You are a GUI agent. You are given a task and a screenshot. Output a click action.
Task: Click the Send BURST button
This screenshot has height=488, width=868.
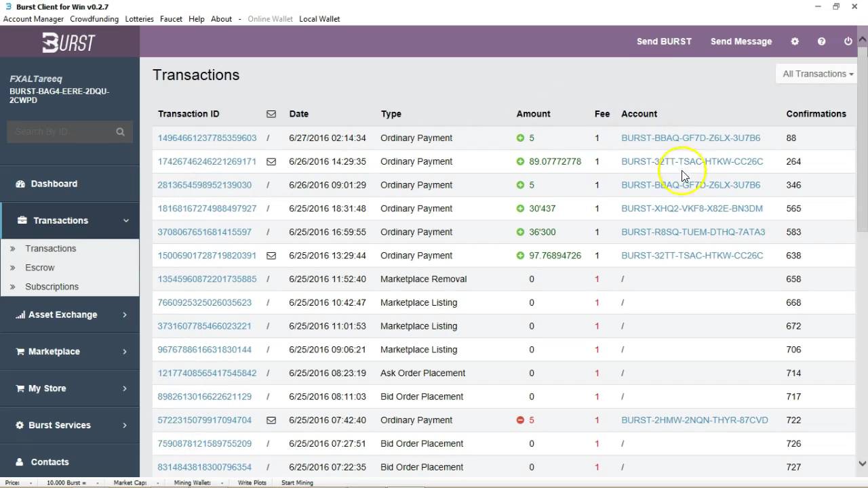(x=664, y=41)
